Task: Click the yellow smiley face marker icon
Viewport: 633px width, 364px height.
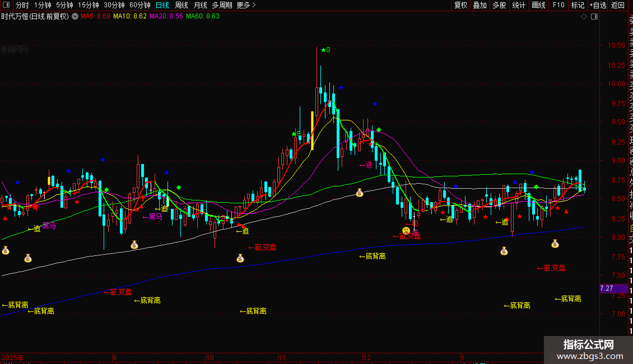Action: 406,231
